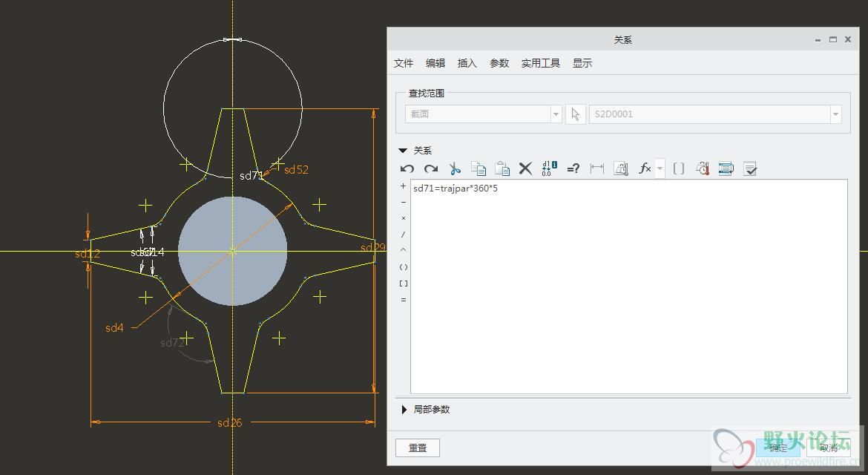868x475 pixels.
Task: Open the 显示 menu
Action: click(x=582, y=63)
